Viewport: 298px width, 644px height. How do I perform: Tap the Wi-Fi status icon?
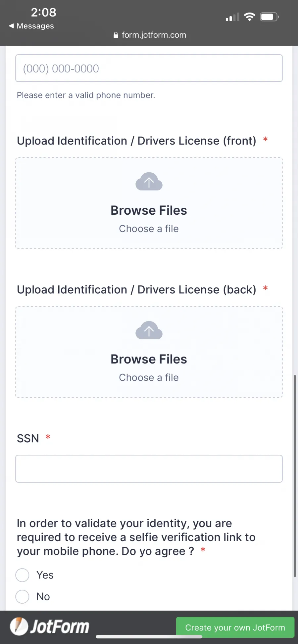[x=249, y=17]
